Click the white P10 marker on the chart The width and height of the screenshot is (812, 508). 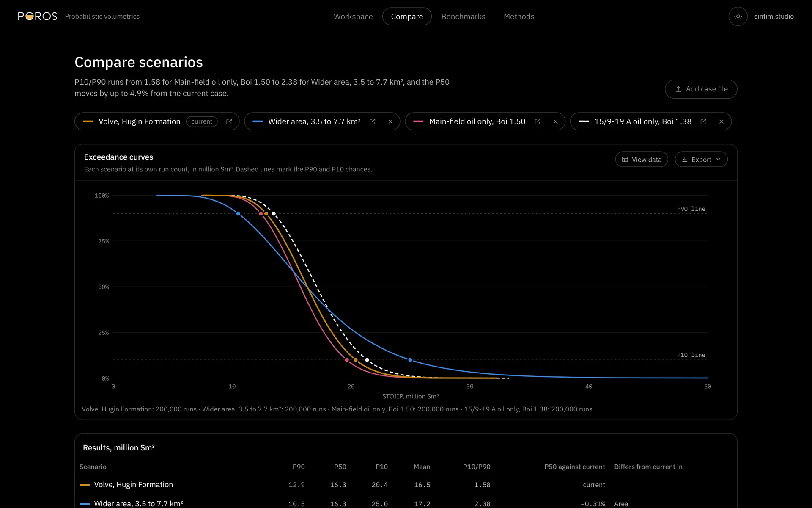click(x=367, y=360)
